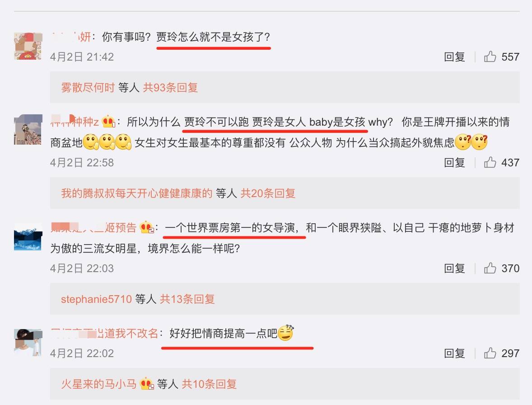Click VIP crown badge beside 种种z username
Viewport: 532px width, 405px height.
pyautogui.click(x=108, y=122)
